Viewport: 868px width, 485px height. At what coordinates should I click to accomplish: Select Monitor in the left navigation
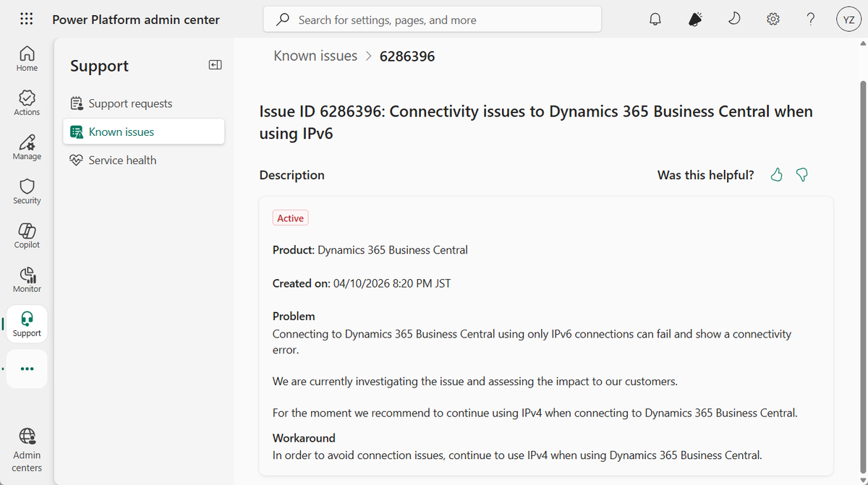26,280
